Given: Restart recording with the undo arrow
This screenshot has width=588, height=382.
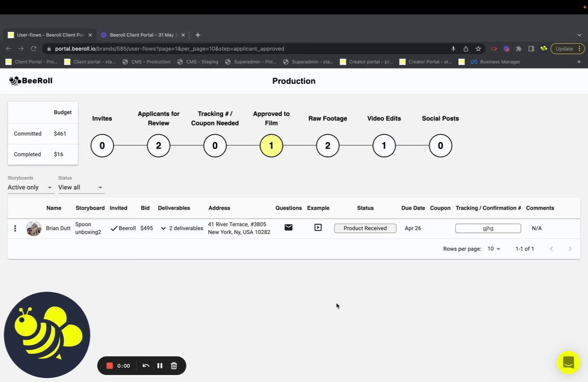Looking at the screenshot, I should (x=146, y=366).
